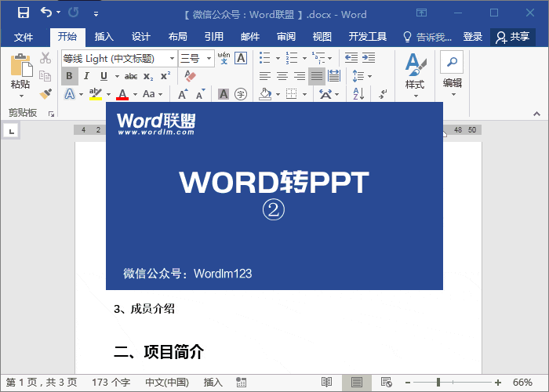Select Center paragraph alignment
The image size is (549, 392).
point(282,76)
